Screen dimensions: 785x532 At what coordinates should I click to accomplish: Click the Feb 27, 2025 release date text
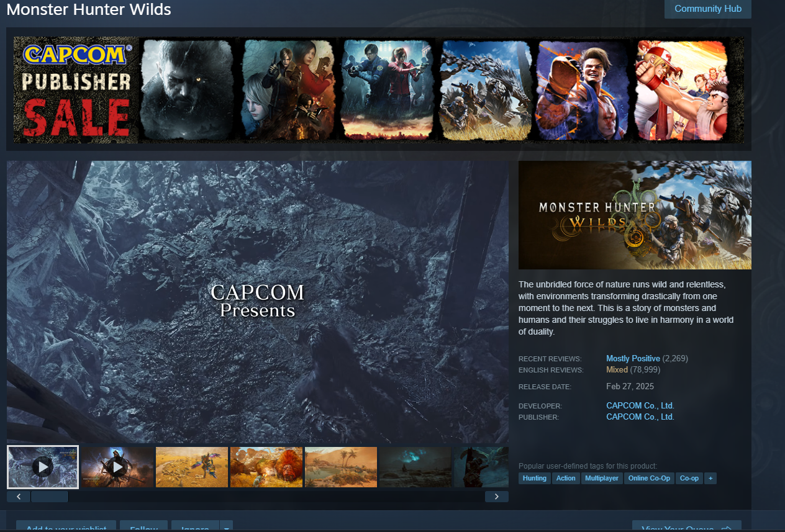[630, 386]
